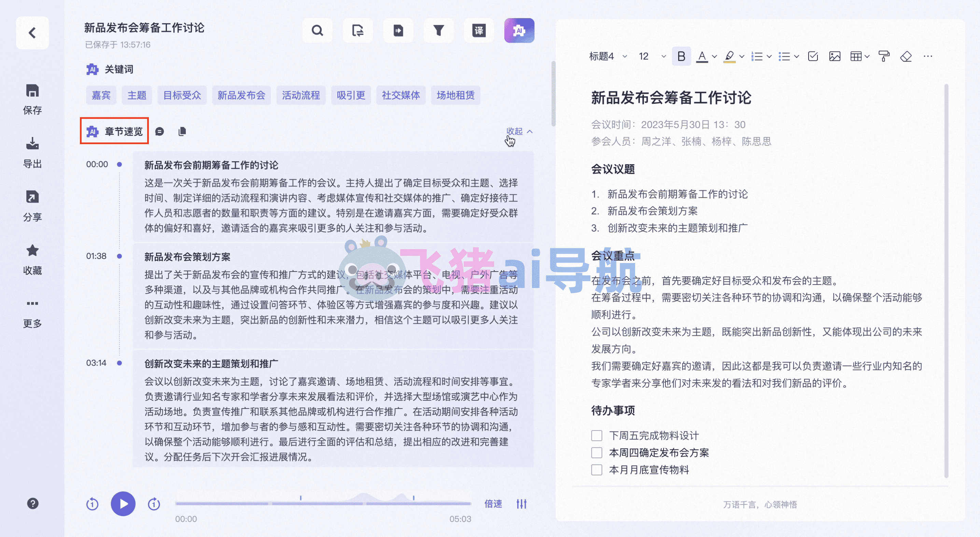Click the import file icon in top toolbar
Screen dimensions: 980x537
[x=398, y=30]
